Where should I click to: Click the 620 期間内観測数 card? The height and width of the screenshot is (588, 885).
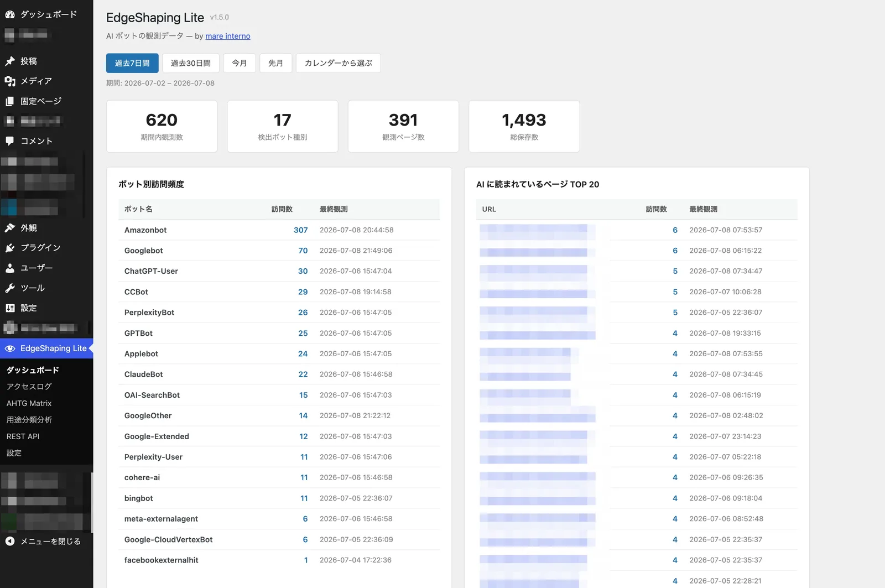click(x=162, y=126)
